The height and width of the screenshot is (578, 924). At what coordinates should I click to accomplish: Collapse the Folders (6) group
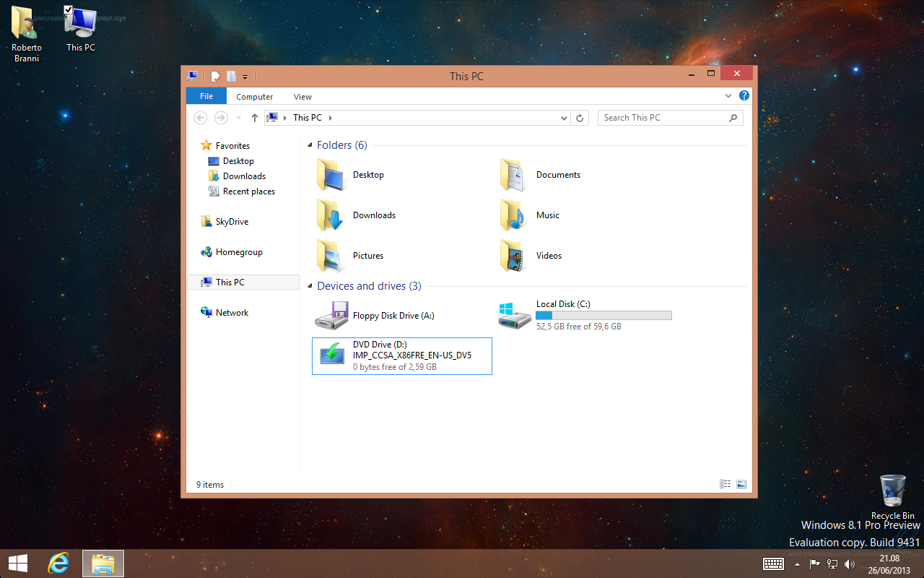(x=310, y=146)
